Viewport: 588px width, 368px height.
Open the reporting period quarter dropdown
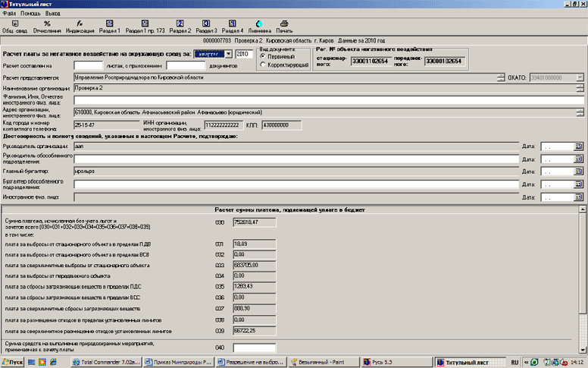tap(228, 55)
